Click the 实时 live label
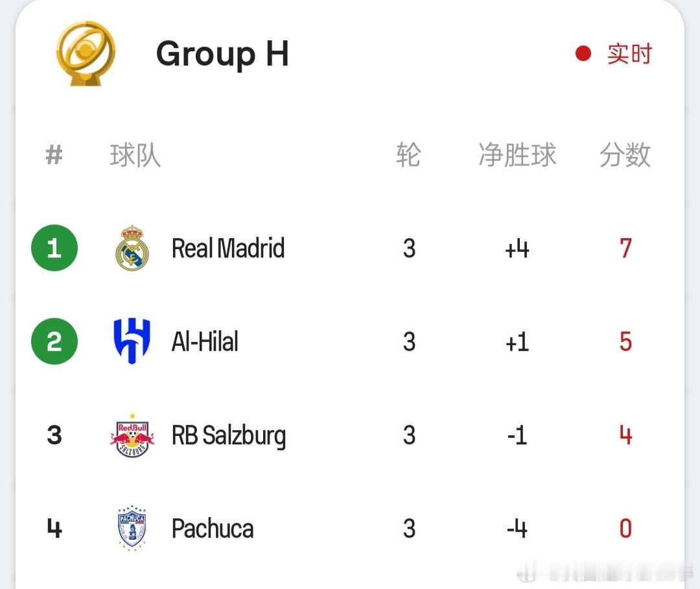 (x=630, y=54)
